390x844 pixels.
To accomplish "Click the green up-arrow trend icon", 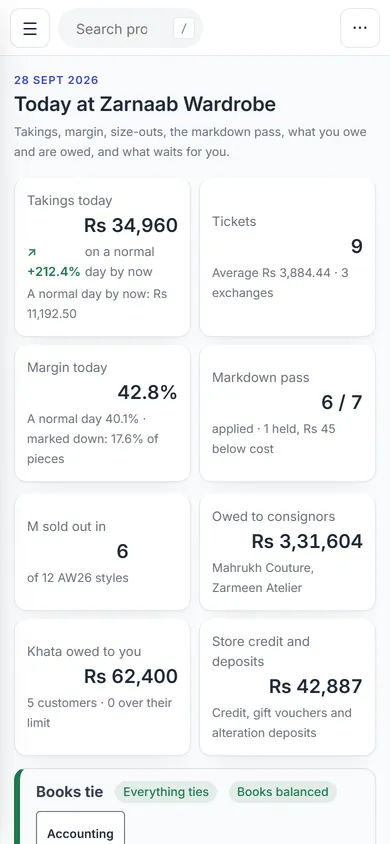I will (32, 252).
